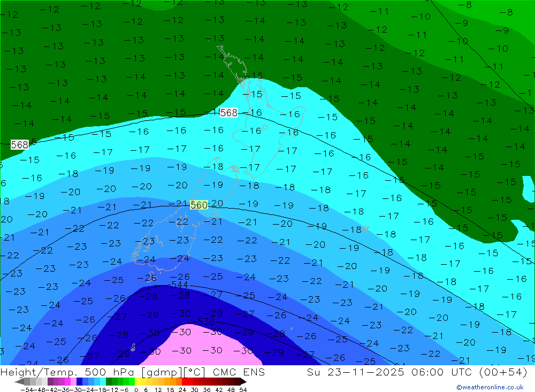Click the [gdmp] unit label in title
The width and height of the screenshot is (535, 392).
click(x=162, y=372)
